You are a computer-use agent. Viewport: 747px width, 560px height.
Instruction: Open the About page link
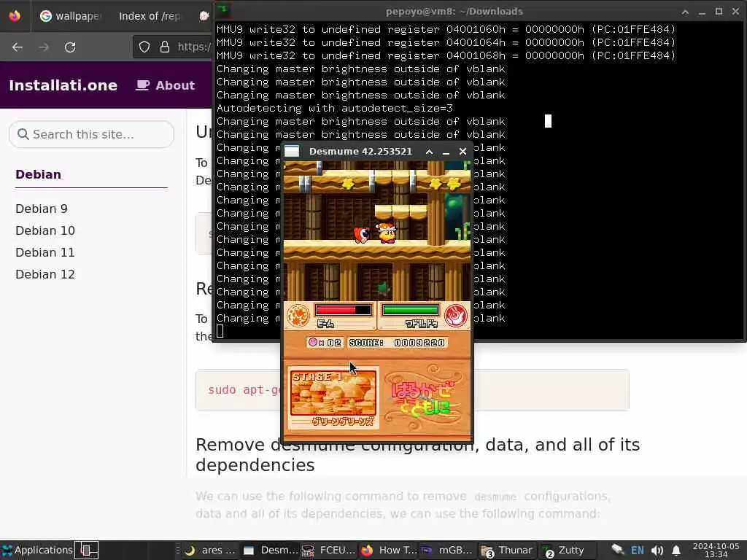point(166,85)
